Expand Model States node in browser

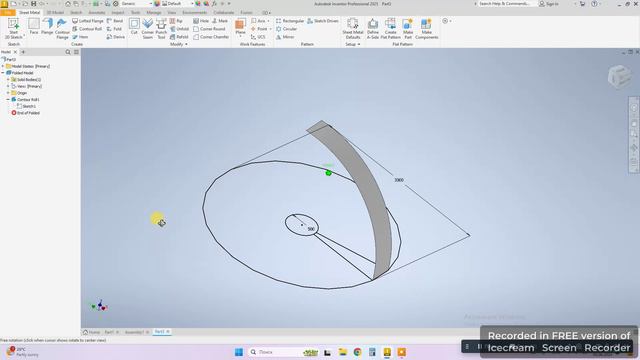[x=3, y=66]
